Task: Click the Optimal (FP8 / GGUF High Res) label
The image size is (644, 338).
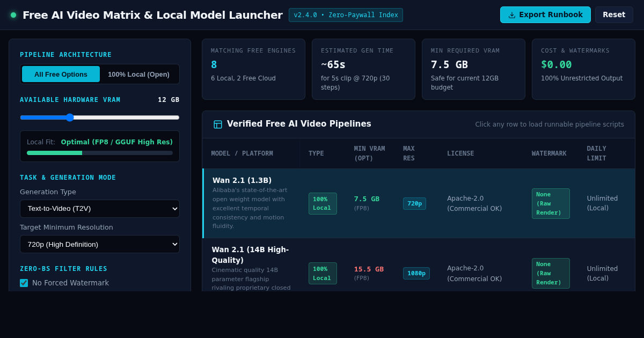Action: tap(117, 142)
